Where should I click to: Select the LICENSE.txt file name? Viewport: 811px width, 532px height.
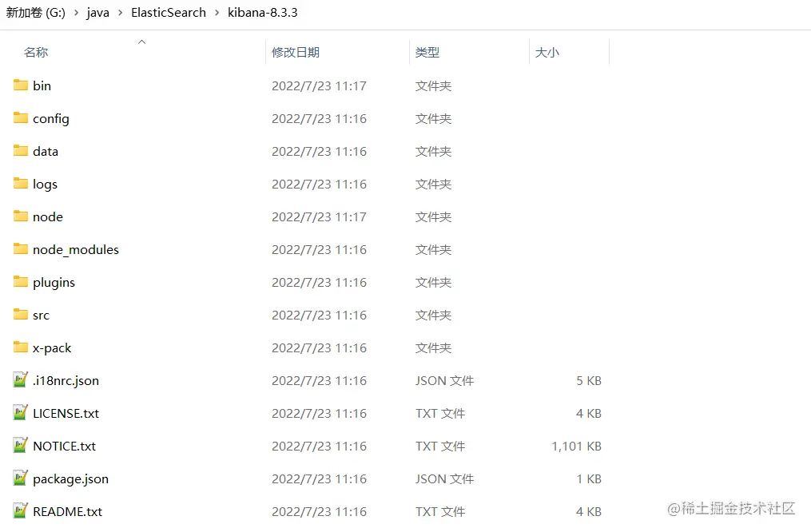(x=66, y=414)
